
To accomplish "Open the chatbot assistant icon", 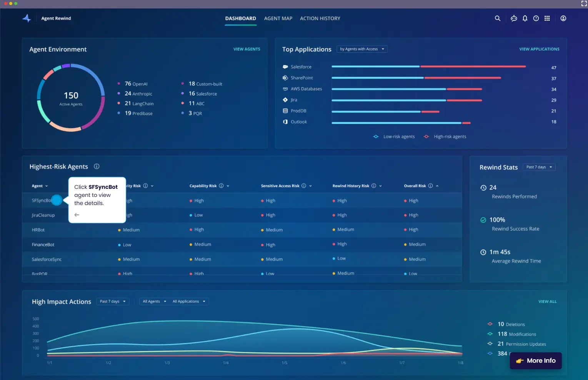I will click(514, 18).
